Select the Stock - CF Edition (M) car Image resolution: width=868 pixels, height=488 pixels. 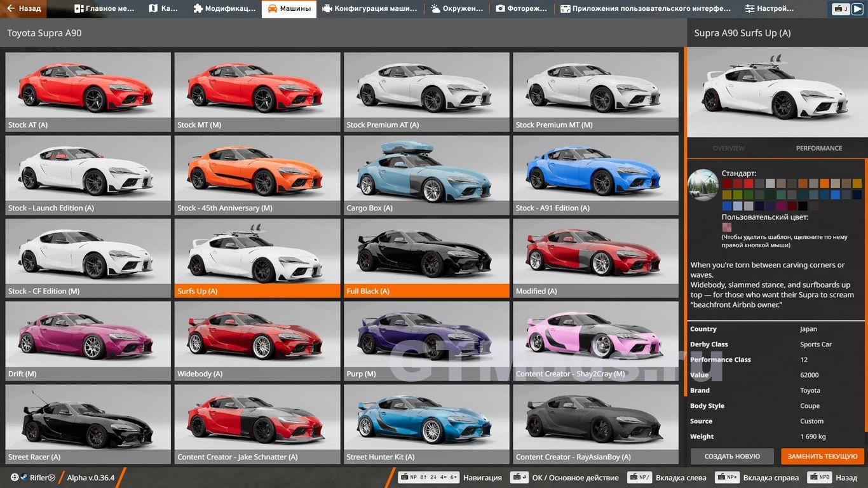pos(88,258)
